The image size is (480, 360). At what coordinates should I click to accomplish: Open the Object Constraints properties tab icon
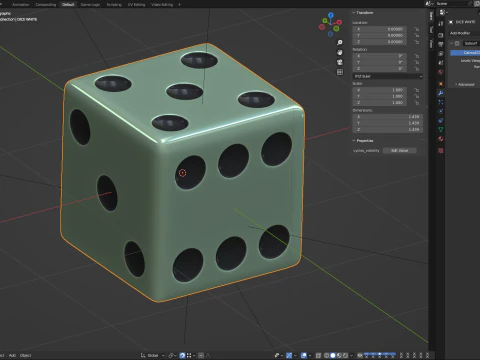point(441,120)
